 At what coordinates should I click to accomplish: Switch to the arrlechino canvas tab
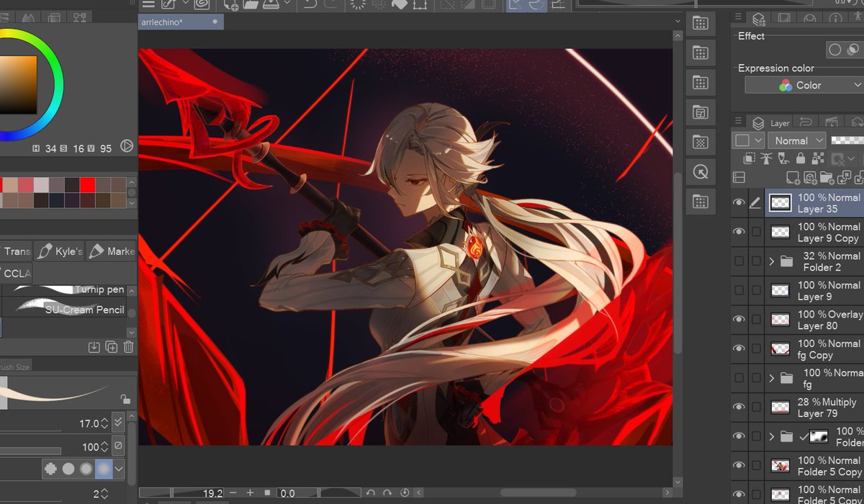click(181, 22)
